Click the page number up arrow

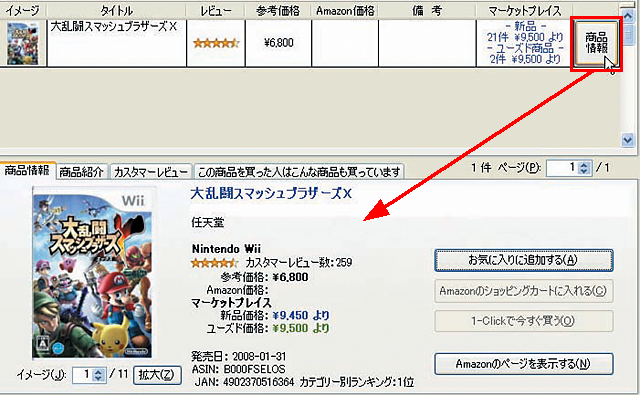click(584, 164)
